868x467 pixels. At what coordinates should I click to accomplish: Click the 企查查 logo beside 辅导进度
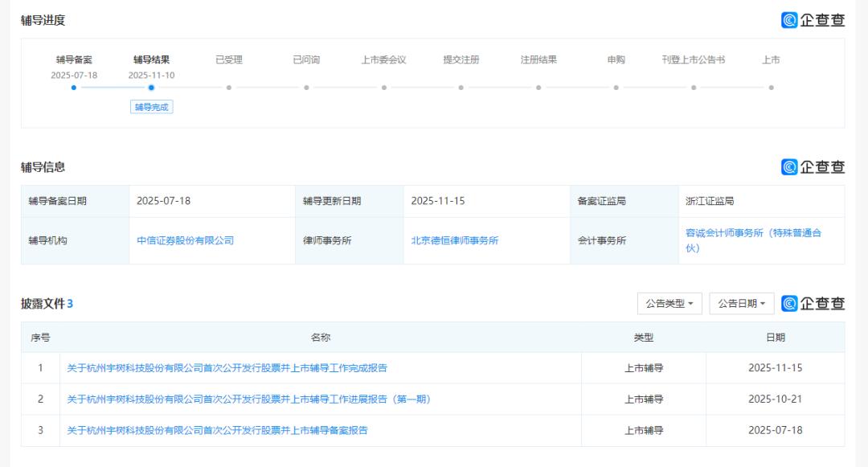coord(813,20)
